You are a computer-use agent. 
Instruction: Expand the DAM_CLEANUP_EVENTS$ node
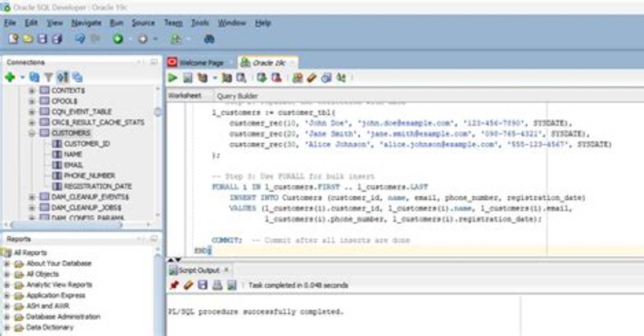coord(32,197)
